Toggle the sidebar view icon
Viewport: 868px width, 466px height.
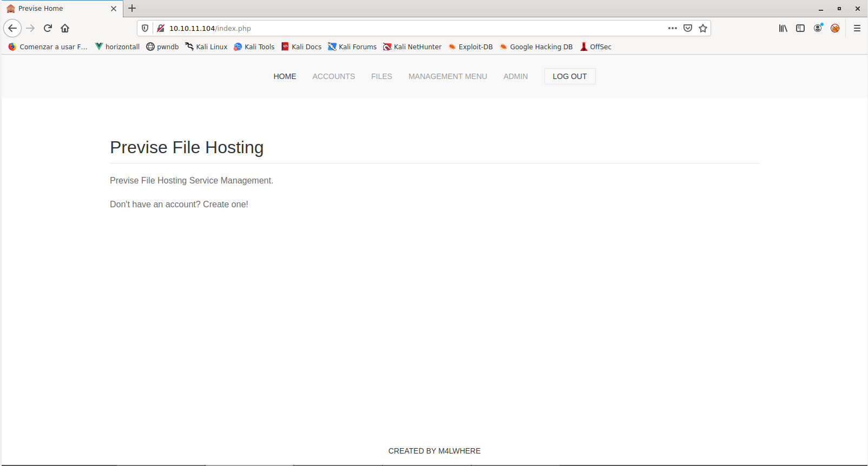(800, 28)
